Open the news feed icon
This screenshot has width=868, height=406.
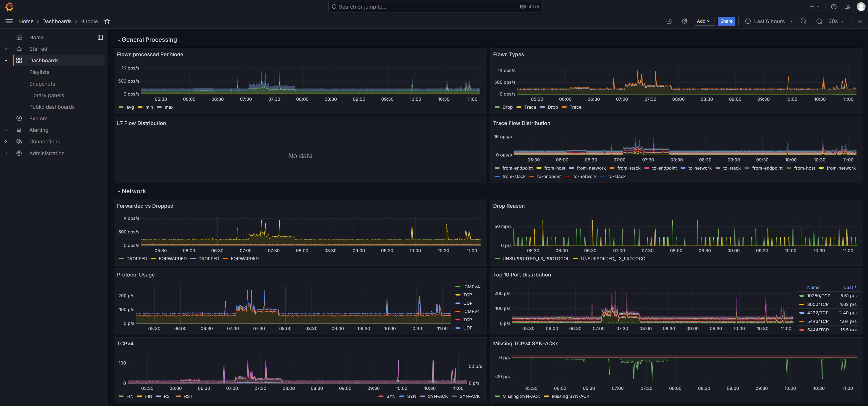[x=847, y=7]
